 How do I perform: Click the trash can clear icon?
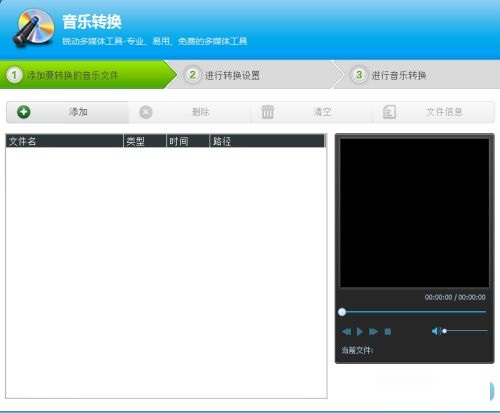(x=267, y=112)
